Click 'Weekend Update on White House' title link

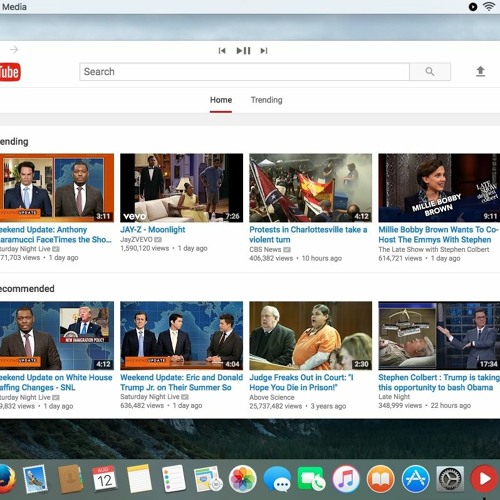point(56,382)
